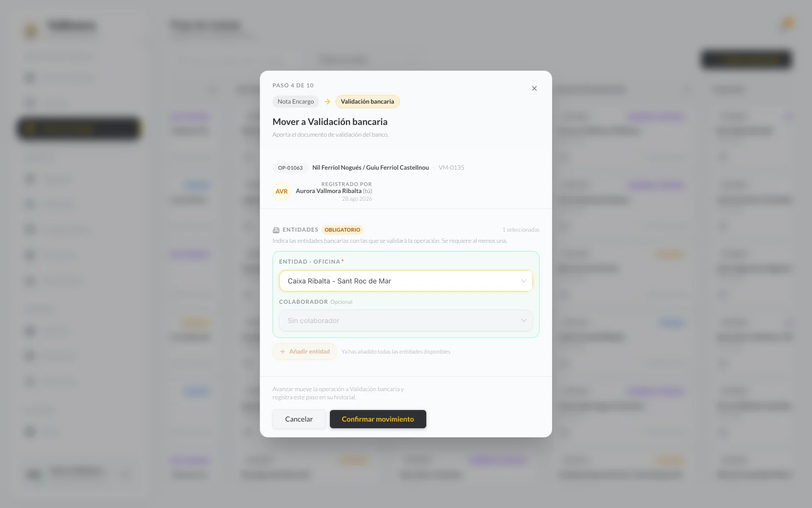The image size is (812, 508).
Task: Click the VM-0135 reference label
Action: click(451, 168)
